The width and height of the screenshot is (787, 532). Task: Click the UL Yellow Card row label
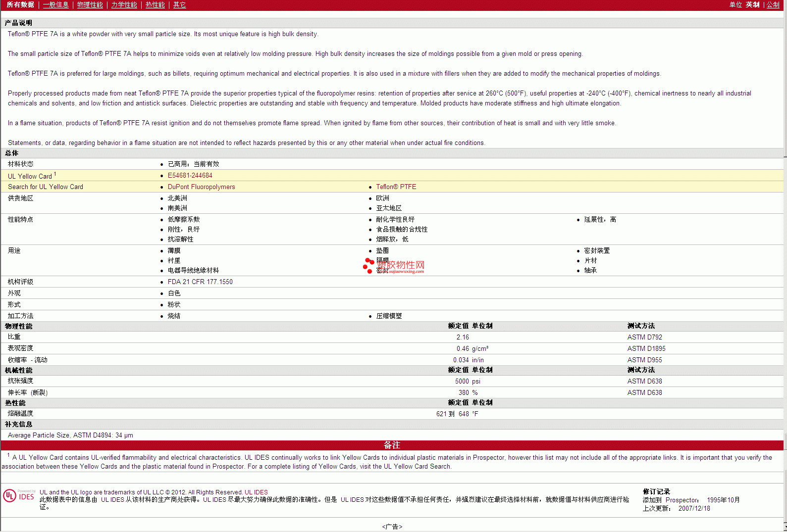pos(32,176)
